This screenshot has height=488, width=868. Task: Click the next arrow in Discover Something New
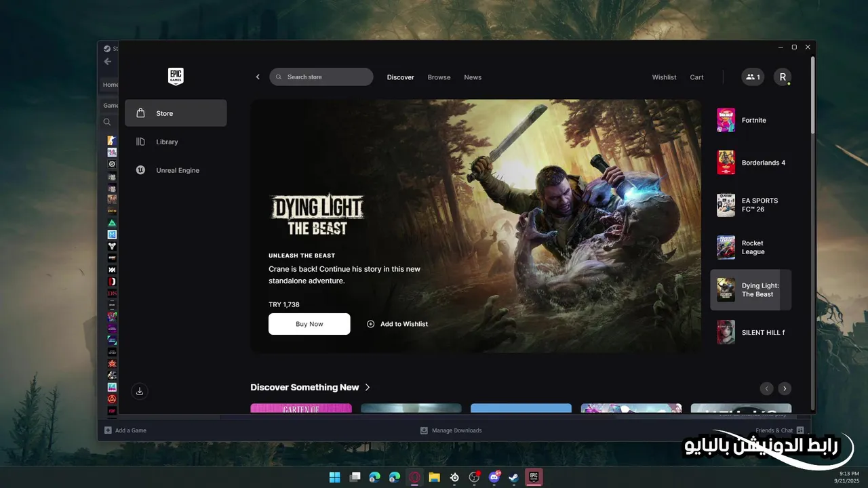click(x=785, y=388)
